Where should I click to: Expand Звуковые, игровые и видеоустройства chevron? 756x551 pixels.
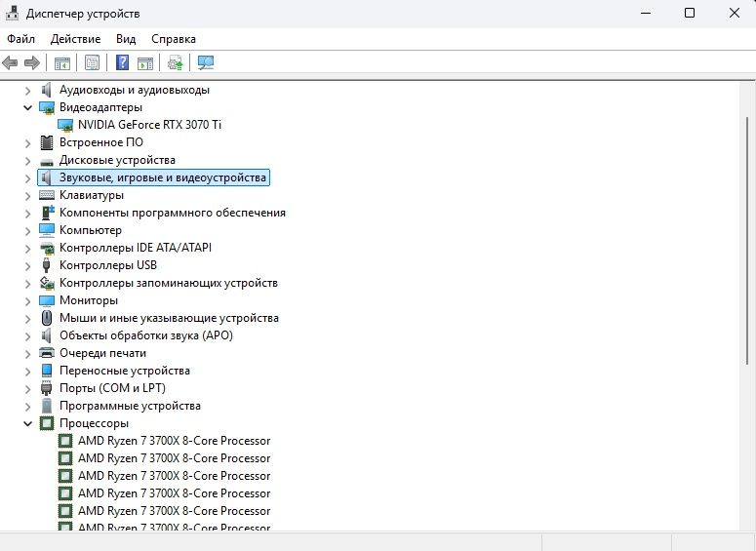(x=27, y=177)
